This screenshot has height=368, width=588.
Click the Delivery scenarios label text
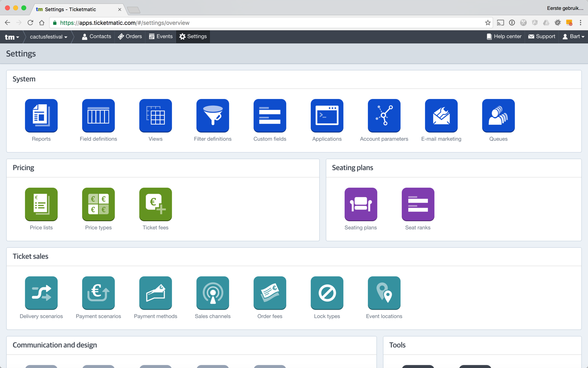click(41, 316)
